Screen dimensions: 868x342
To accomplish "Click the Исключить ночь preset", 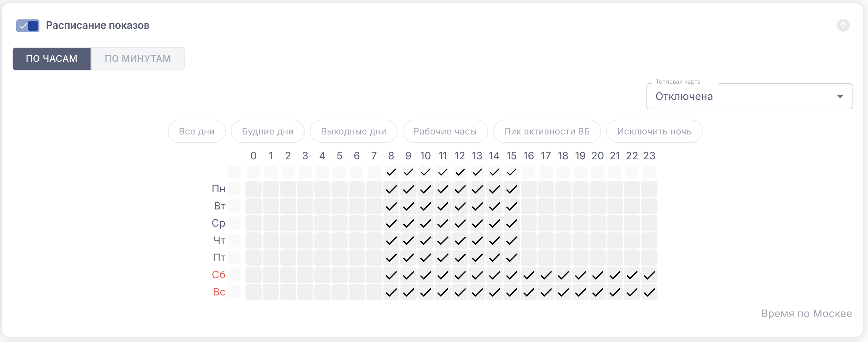I will tap(654, 132).
